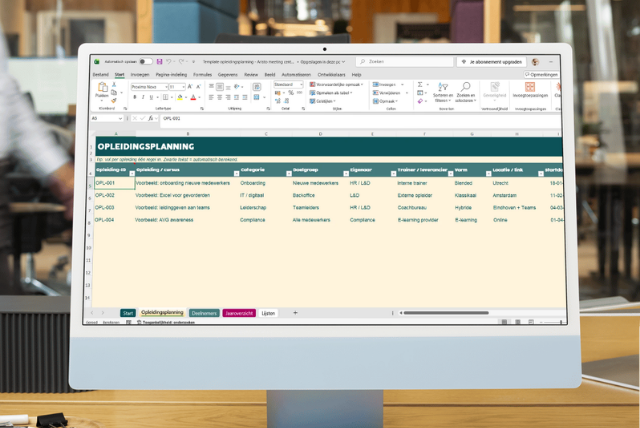Switch to the Invoegen ribbon tab
The width and height of the screenshot is (640, 428).
[140, 75]
